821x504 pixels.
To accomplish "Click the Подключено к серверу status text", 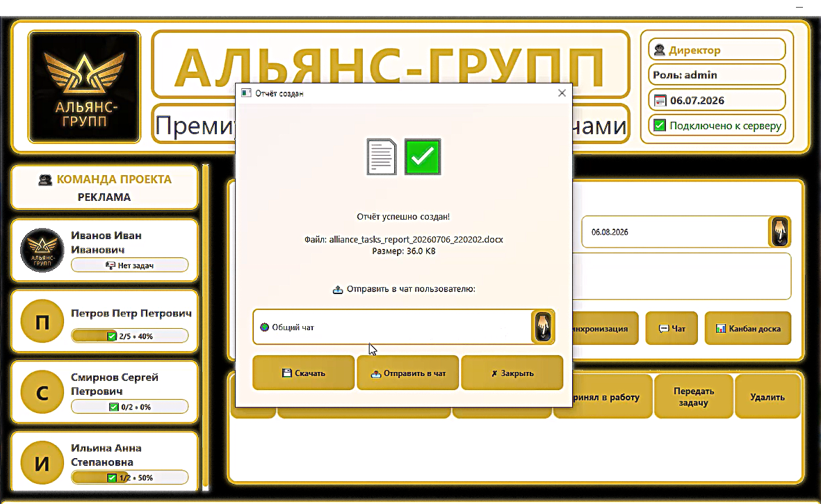I will pos(725,126).
